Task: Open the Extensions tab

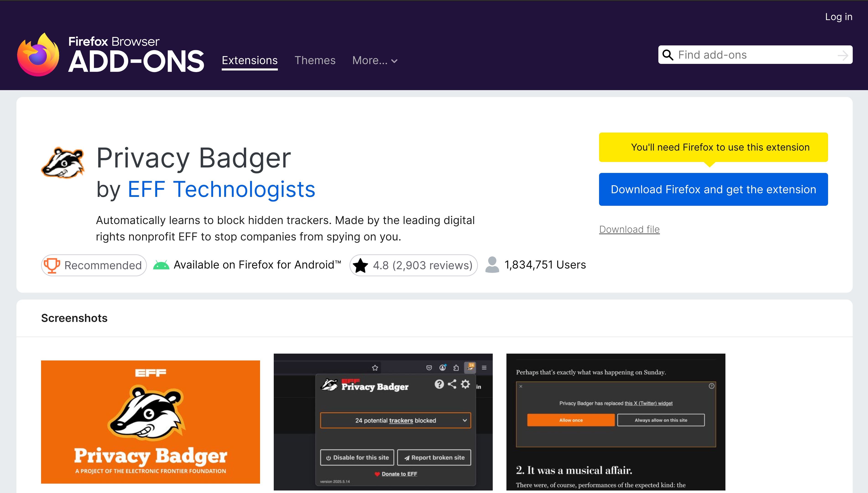Action: tap(250, 61)
